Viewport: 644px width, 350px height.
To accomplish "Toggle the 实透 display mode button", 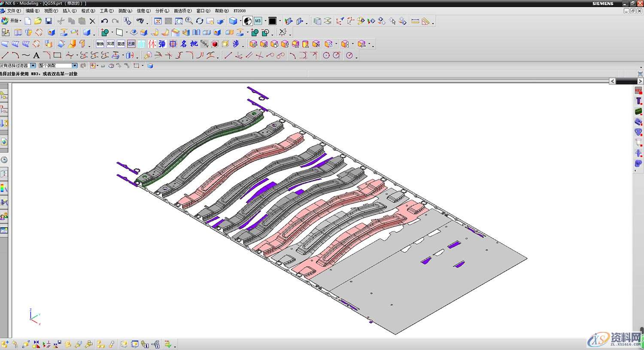I will coord(110,44).
